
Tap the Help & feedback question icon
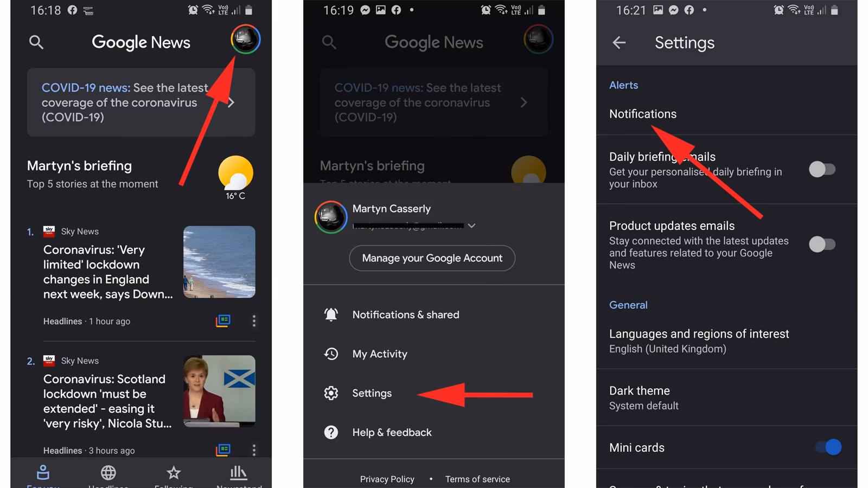pyautogui.click(x=331, y=432)
